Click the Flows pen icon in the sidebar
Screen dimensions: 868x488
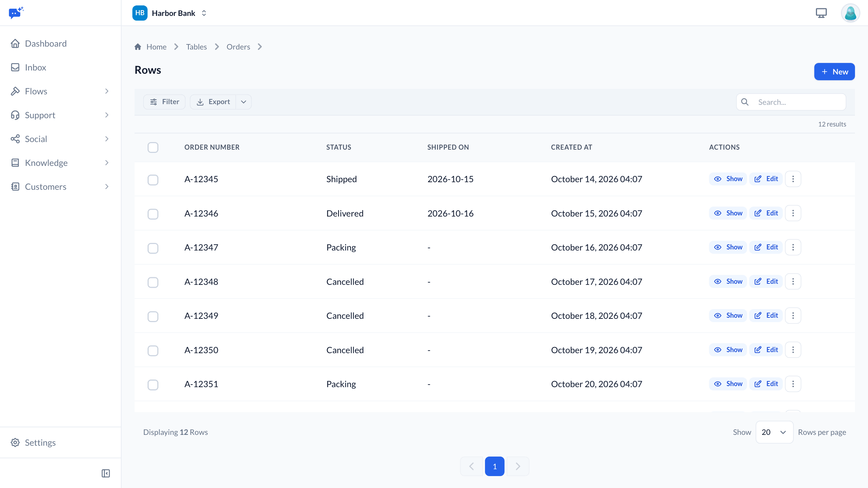click(x=15, y=91)
